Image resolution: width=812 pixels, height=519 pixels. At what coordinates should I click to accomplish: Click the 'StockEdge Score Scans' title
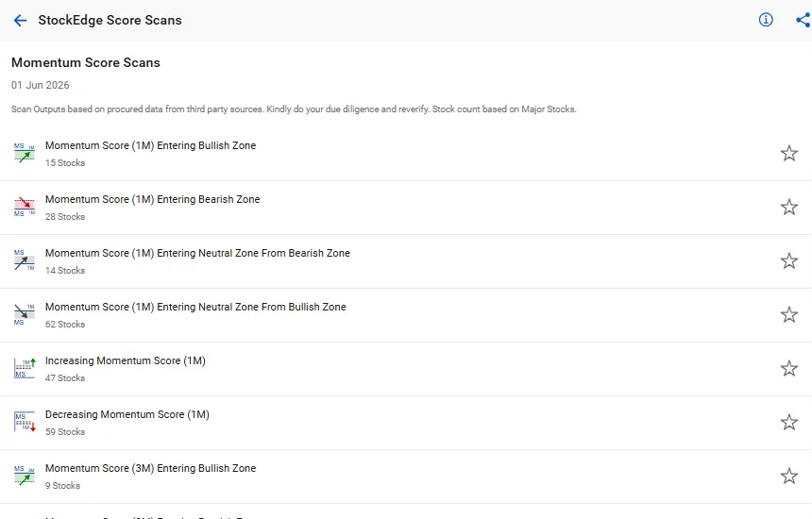[110, 20]
